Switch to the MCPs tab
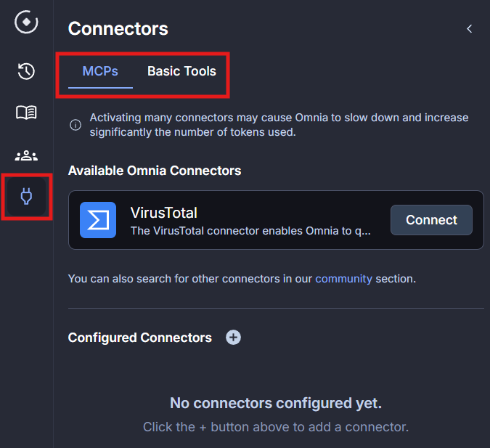Image resolution: width=490 pixels, height=448 pixels. (x=100, y=71)
